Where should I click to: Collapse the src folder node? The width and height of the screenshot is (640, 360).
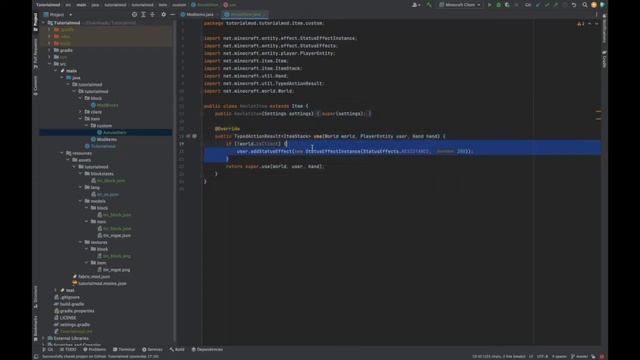50,64
